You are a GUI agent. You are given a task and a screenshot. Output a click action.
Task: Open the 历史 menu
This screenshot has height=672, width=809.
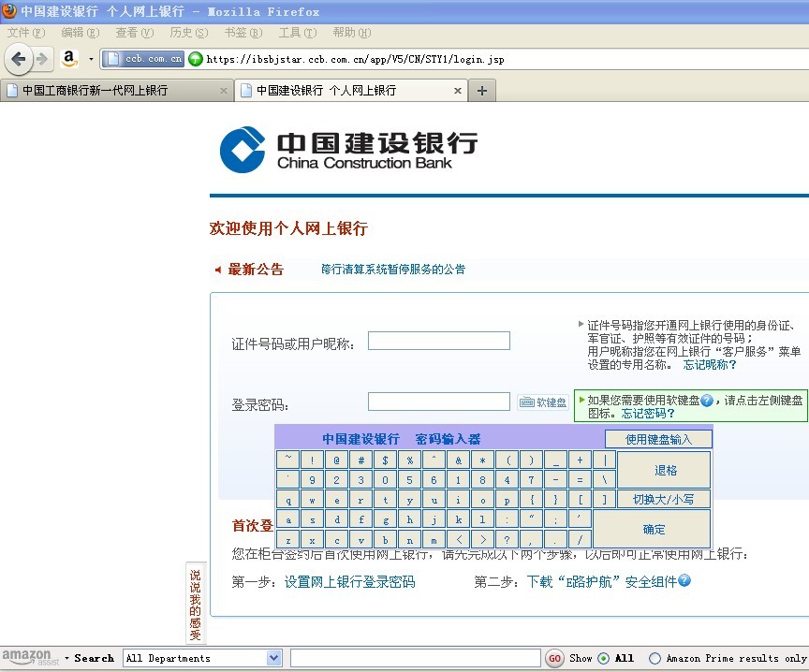[x=189, y=33]
